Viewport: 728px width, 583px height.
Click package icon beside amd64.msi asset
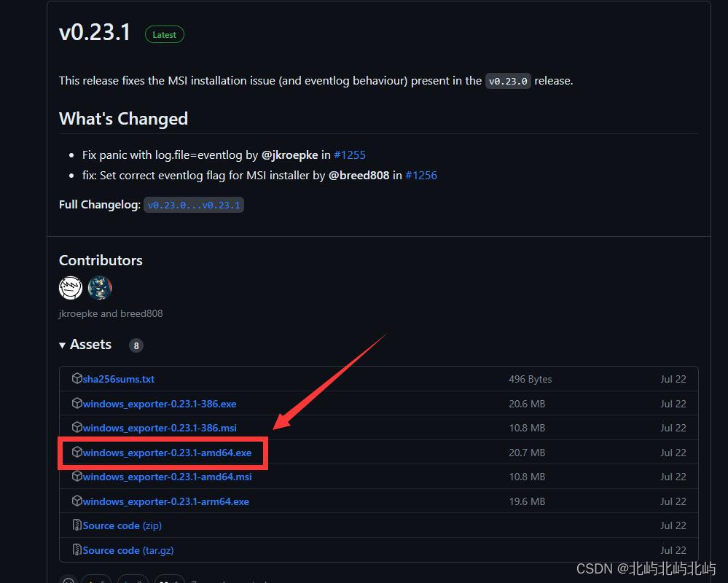[77, 476]
